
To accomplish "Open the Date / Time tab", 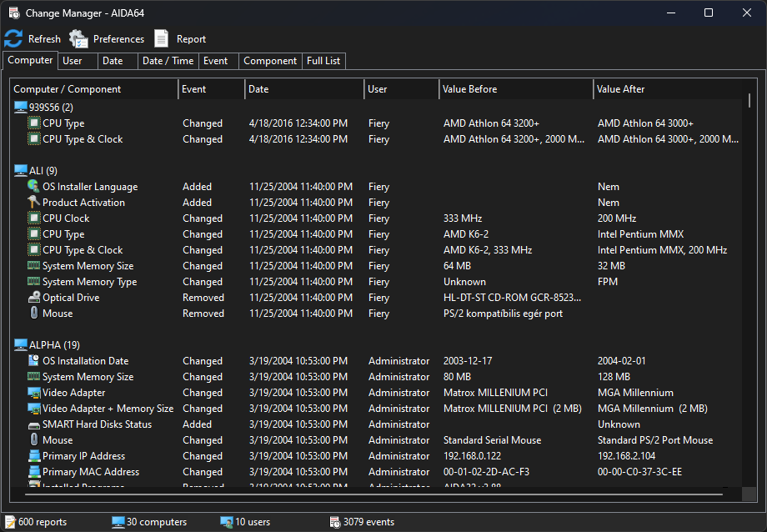I will click(x=168, y=61).
